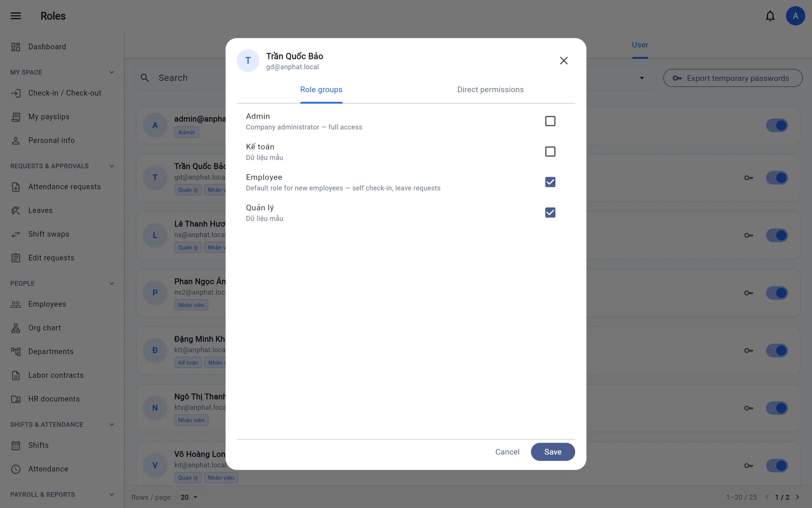Image resolution: width=812 pixels, height=508 pixels.
Task: Expand the PAYROLL & REPORTS section
Action: coord(111,494)
